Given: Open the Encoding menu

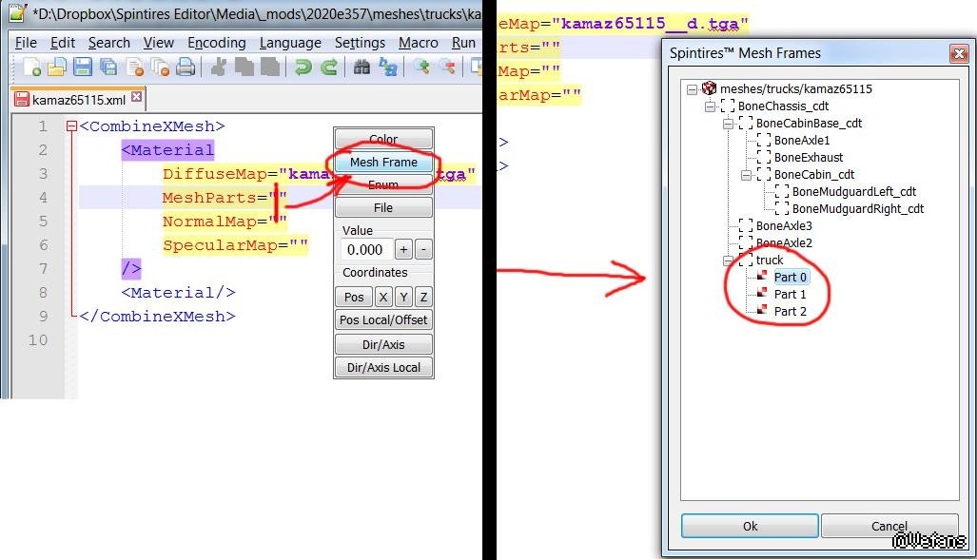Looking at the screenshot, I should click(216, 43).
